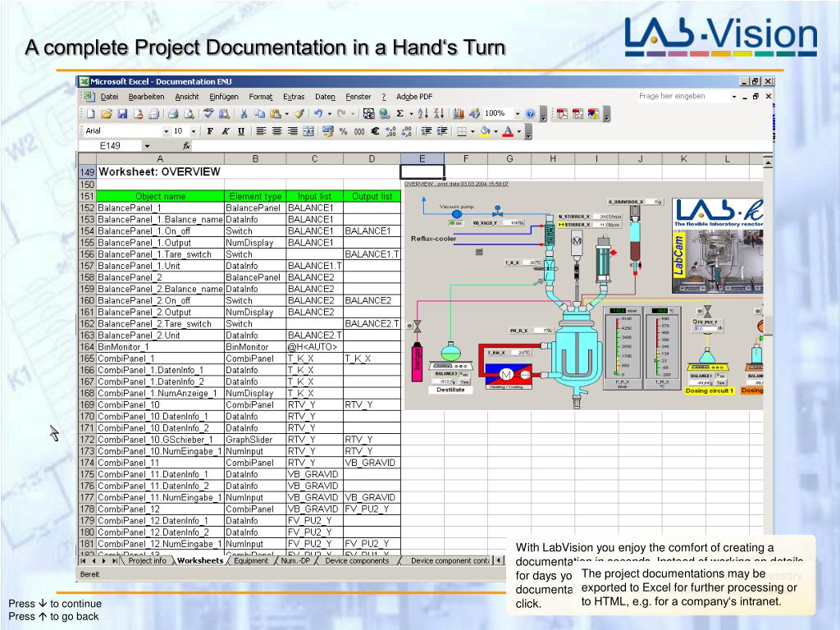Launch the Chart Wizard icon

459,113
